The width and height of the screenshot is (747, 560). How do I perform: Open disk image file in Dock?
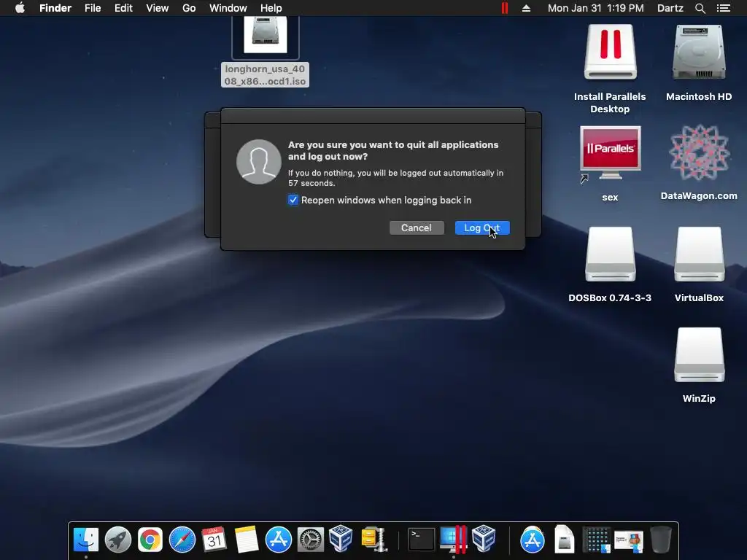click(564, 540)
